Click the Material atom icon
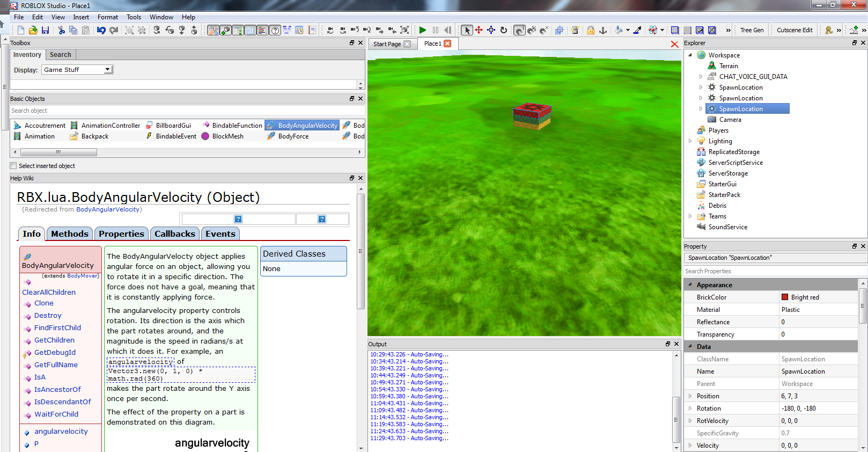 pos(653,30)
